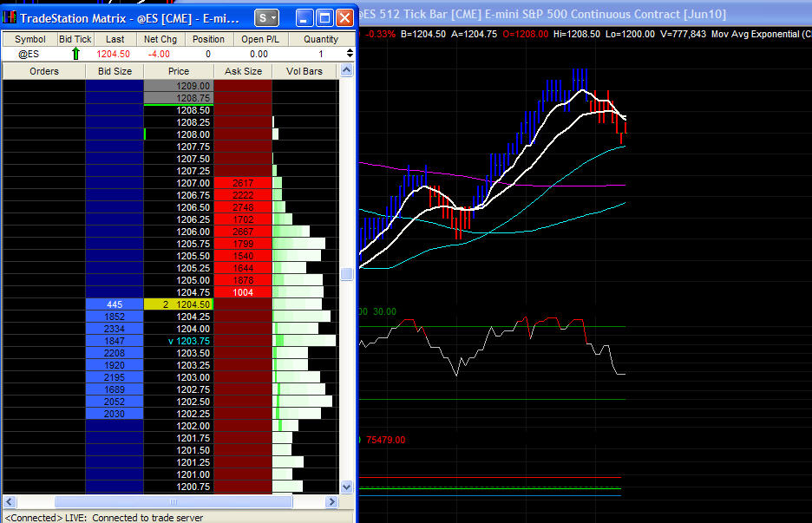812x523 pixels.
Task: Click the Open P/L value 0.00
Action: [259, 54]
